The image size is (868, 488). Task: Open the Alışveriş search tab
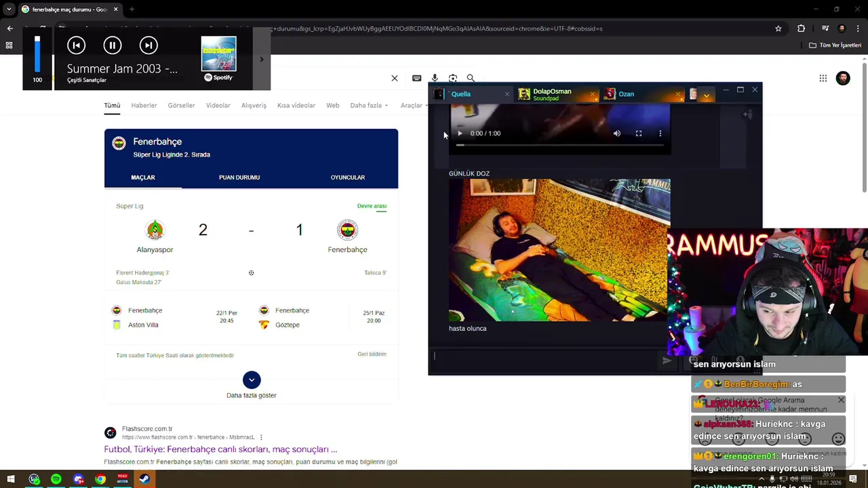click(x=254, y=105)
